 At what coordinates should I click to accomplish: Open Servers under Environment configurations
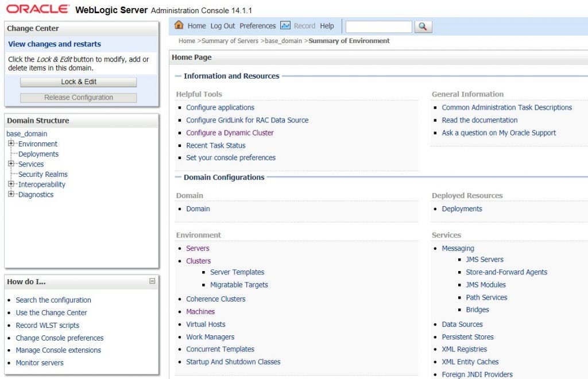[x=198, y=248]
